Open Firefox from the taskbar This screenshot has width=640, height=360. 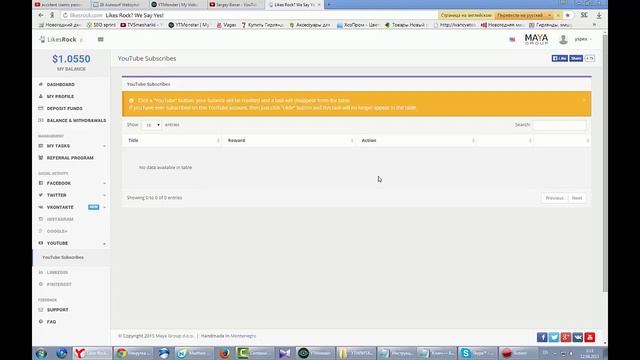coord(224,353)
